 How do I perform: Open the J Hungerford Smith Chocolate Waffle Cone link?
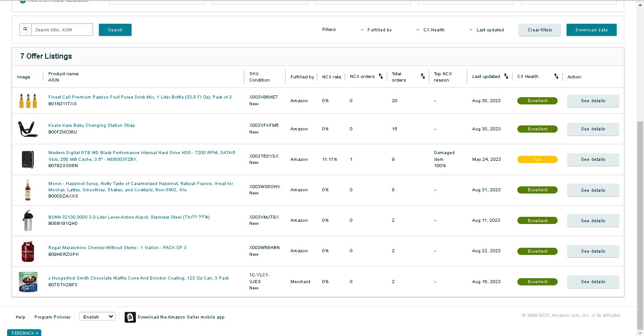138,278
